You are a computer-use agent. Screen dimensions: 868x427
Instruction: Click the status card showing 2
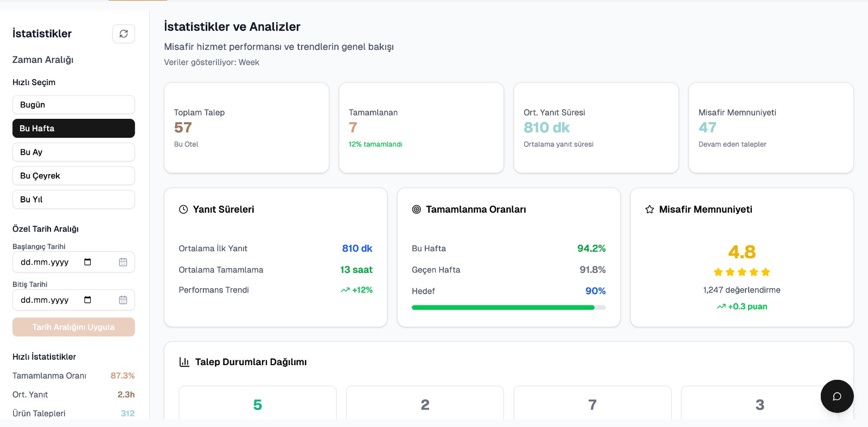(x=425, y=403)
